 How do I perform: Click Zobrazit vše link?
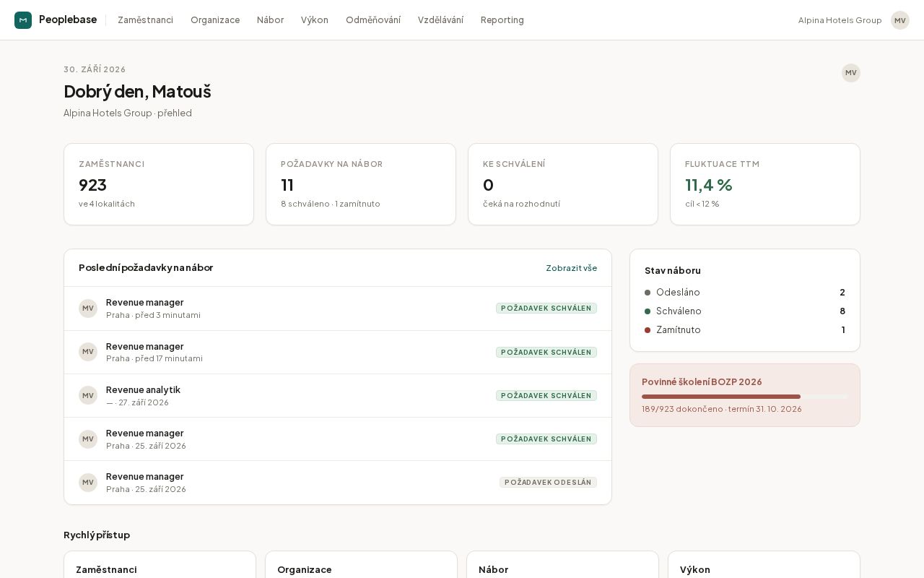(571, 268)
